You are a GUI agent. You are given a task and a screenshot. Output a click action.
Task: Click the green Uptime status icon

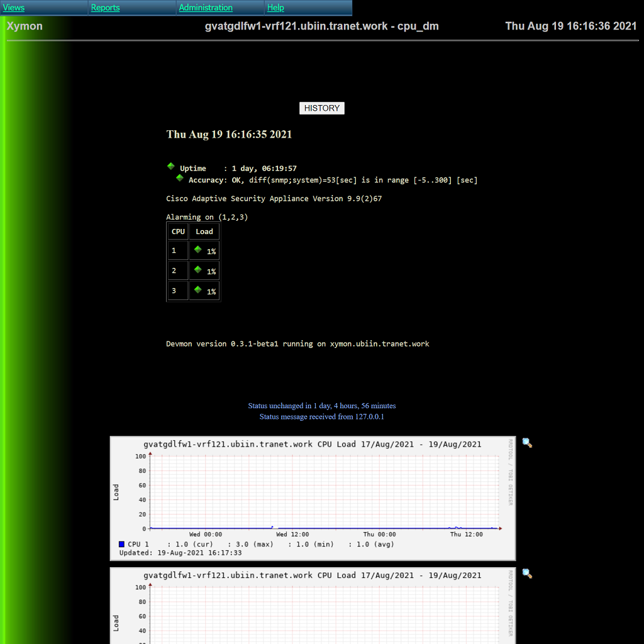click(x=170, y=167)
